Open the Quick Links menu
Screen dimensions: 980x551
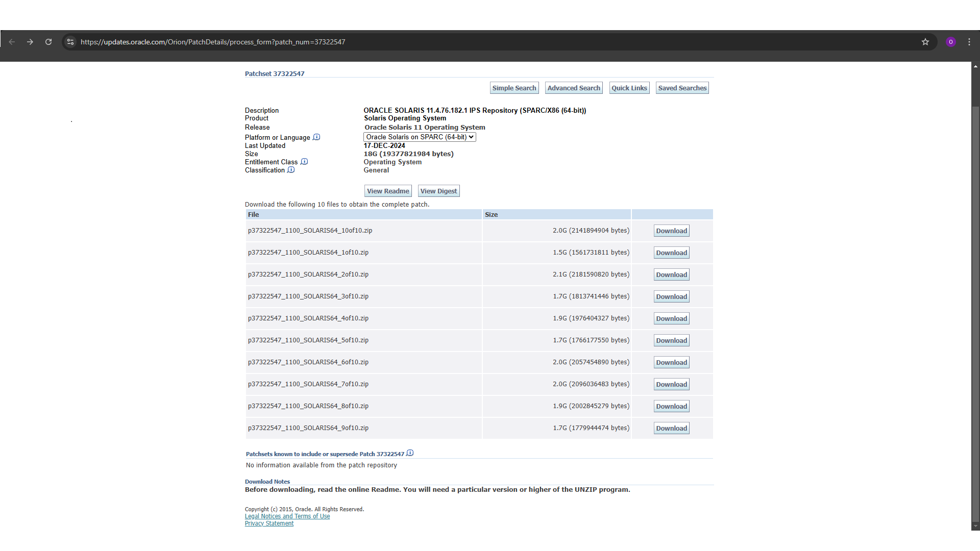coord(629,88)
